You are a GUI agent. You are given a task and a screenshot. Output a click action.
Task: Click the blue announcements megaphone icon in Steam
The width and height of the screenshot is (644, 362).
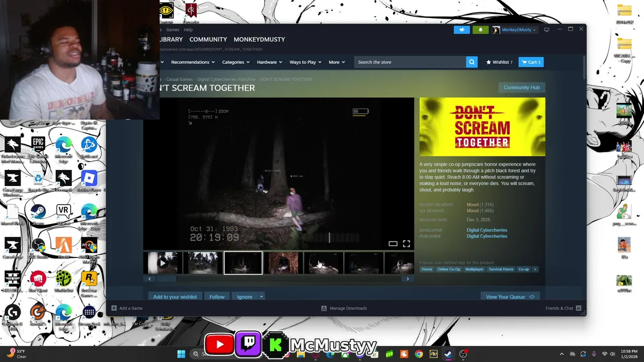pyautogui.click(x=462, y=30)
